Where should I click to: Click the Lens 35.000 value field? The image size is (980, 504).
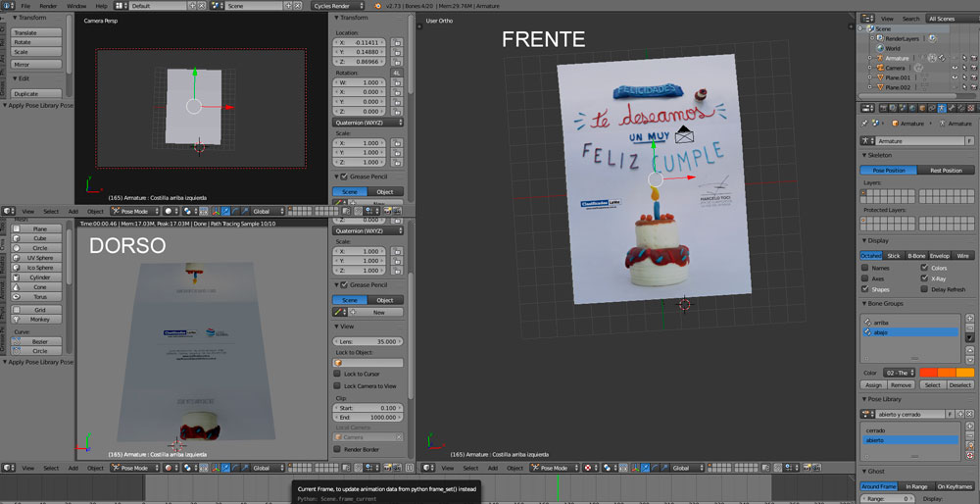click(368, 341)
